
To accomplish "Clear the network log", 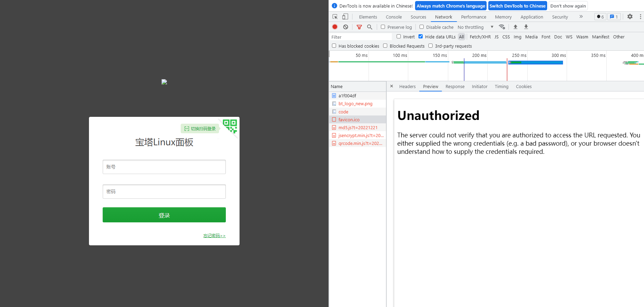I will click(346, 27).
